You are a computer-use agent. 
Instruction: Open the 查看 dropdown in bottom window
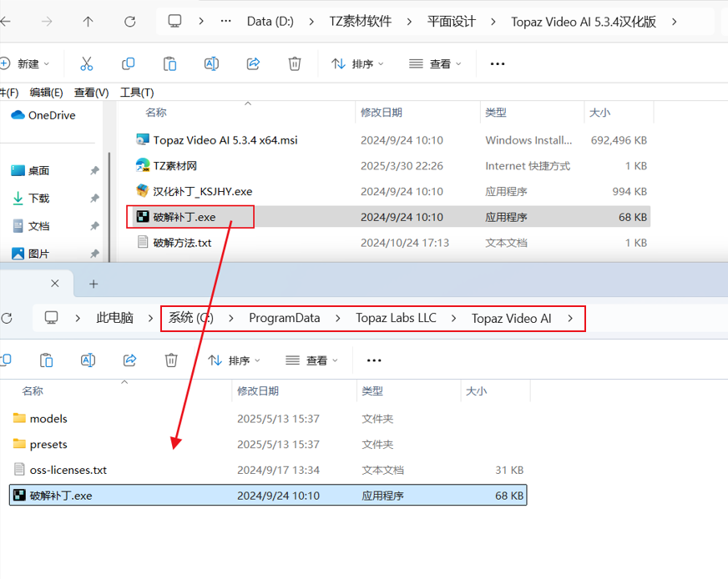311,360
